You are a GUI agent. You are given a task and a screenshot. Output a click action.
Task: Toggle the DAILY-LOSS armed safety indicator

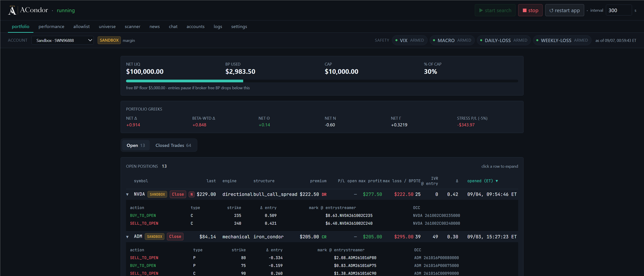pos(504,40)
